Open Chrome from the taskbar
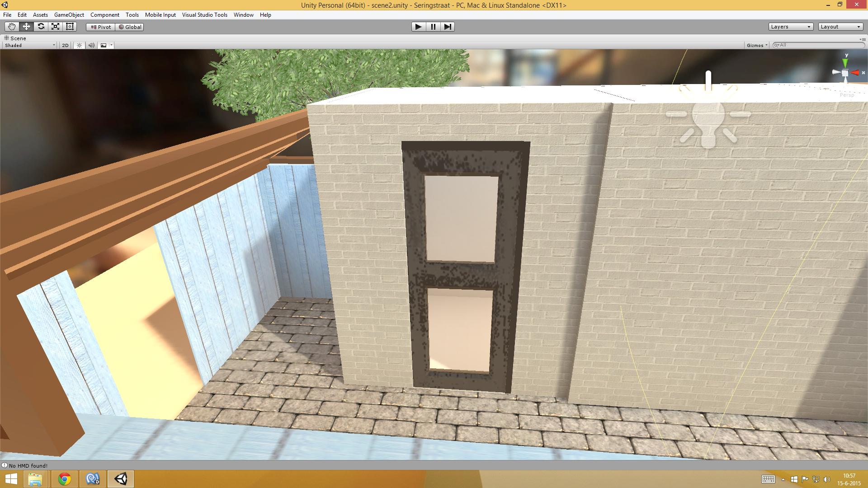 [x=64, y=479]
